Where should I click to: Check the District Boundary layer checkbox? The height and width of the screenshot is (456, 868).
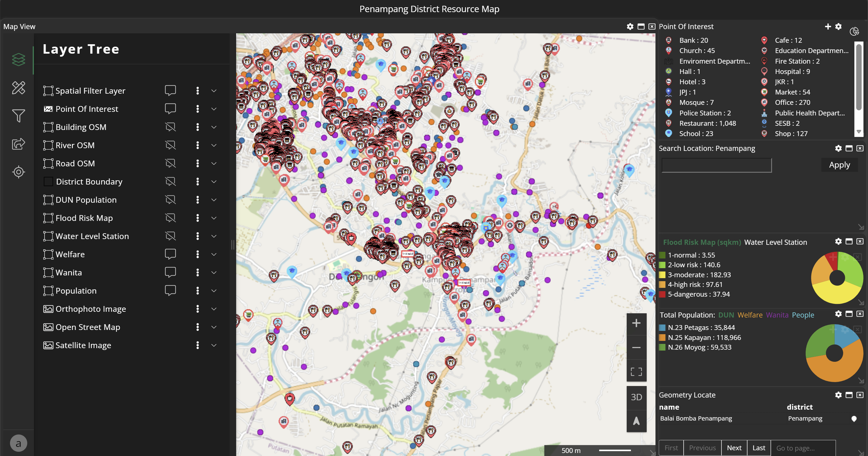(x=48, y=181)
